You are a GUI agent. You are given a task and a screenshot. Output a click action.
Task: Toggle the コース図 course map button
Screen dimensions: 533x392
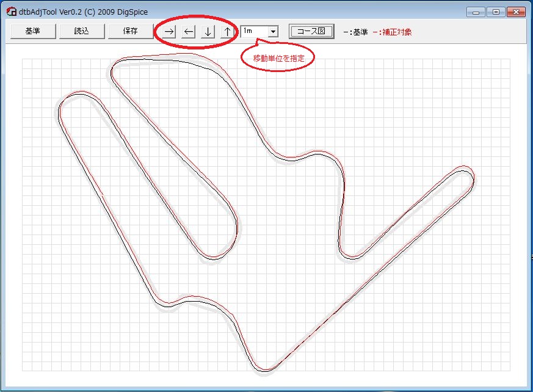pyautogui.click(x=311, y=31)
